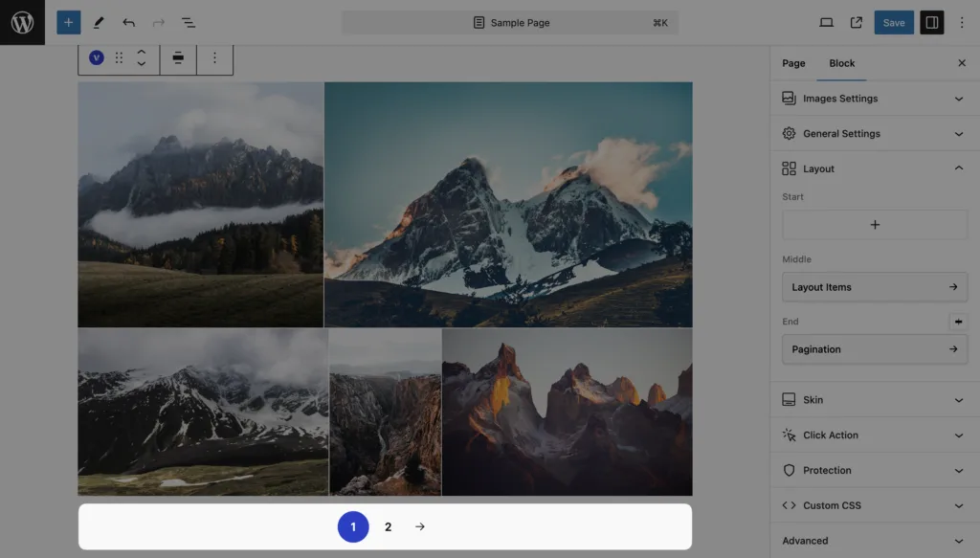Select pagination page 1
The width and height of the screenshot is (980, 558).
(353, 526)
